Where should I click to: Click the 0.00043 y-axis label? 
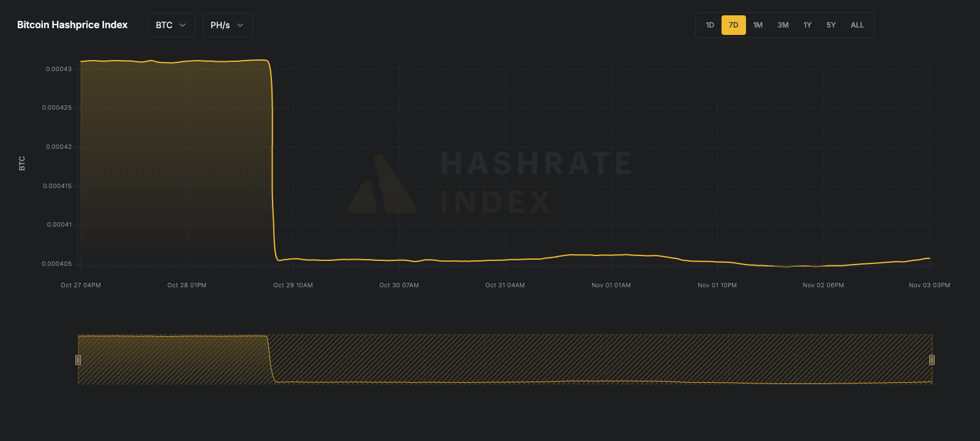[x=59, y=69]
